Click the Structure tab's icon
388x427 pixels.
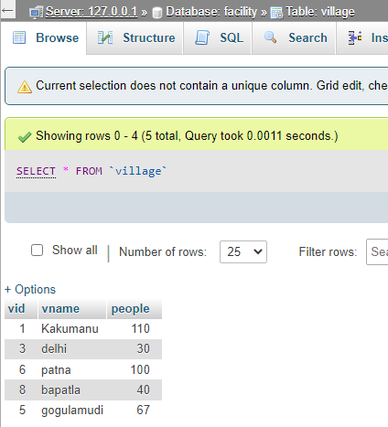click(x=105, y=38)
